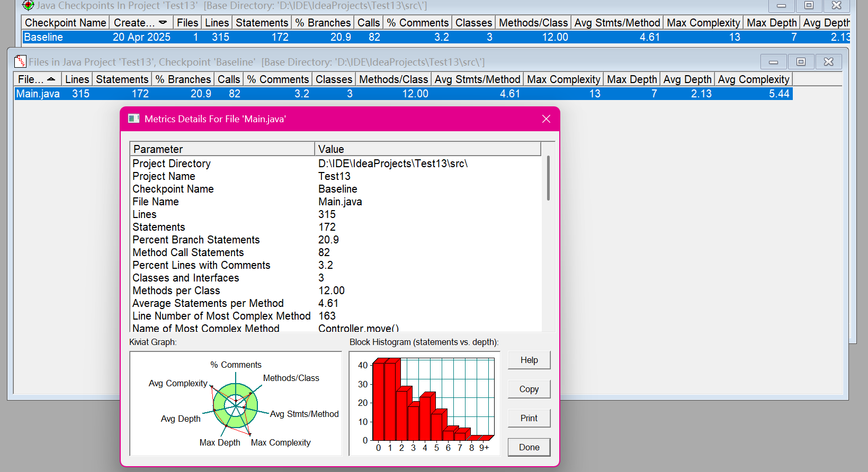The width and height of the screenshot is (868, 472).
Task: Restore the Java Checkpoints window
Action: (x=809, y=5)
